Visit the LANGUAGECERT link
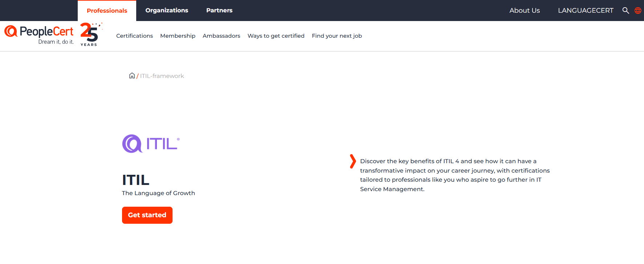Screen dimensions: 644x264 coord(586,11)
